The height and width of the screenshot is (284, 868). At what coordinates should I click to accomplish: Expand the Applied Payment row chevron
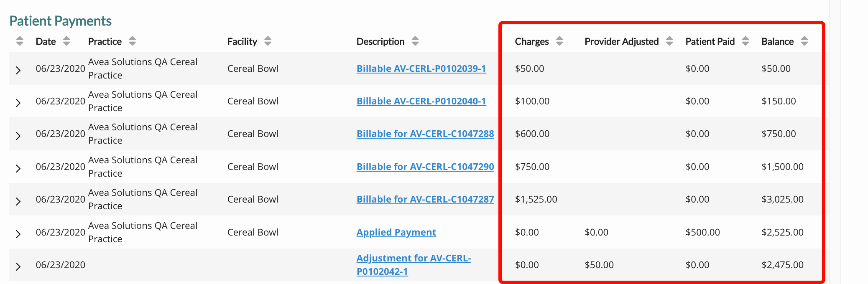(18, 234)
